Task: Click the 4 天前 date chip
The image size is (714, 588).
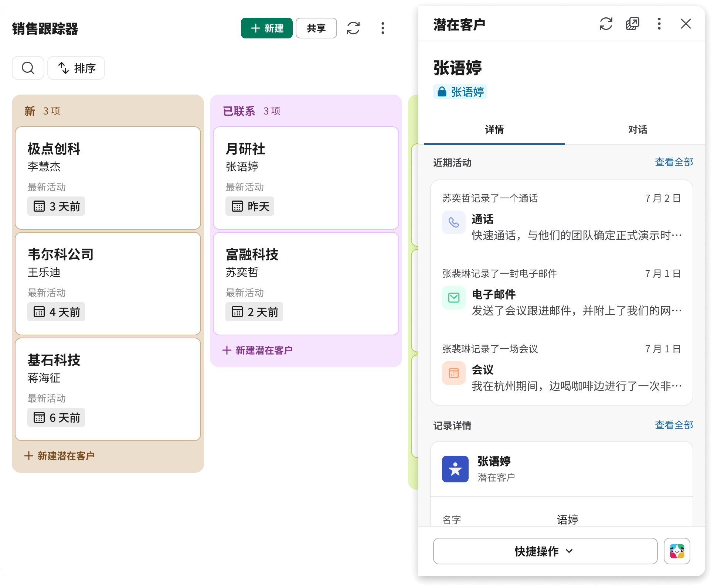Action: click(56, 312)
